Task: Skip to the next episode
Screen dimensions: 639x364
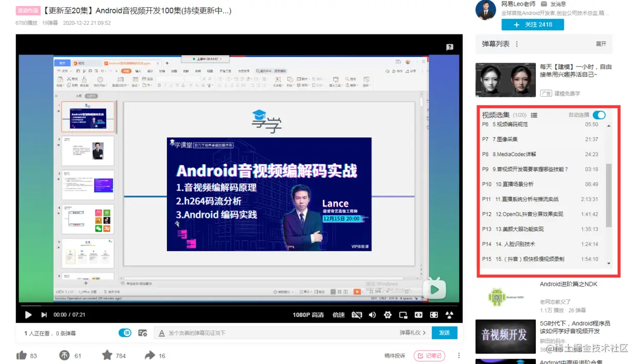Action: pos(44,315)
